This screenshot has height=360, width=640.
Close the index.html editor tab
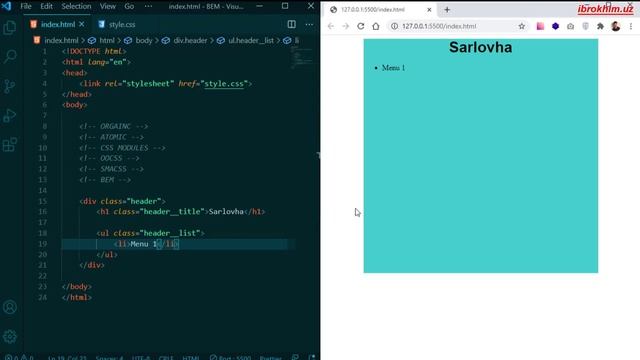pyautogui.click(x=82, y=24)
